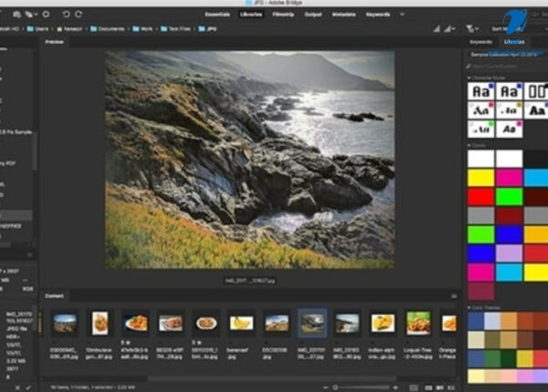Click the Open in Camera Raw icon

click(46, 15)
